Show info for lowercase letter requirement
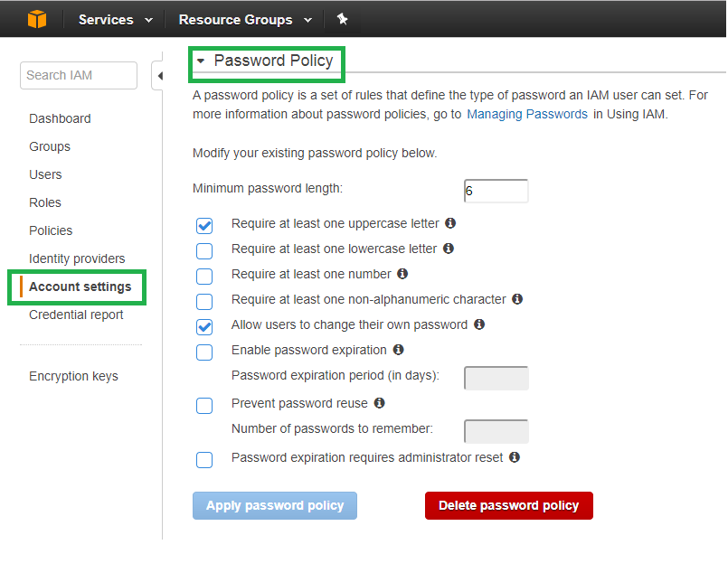This screenshot has height=573, width=728. [448, 249]
